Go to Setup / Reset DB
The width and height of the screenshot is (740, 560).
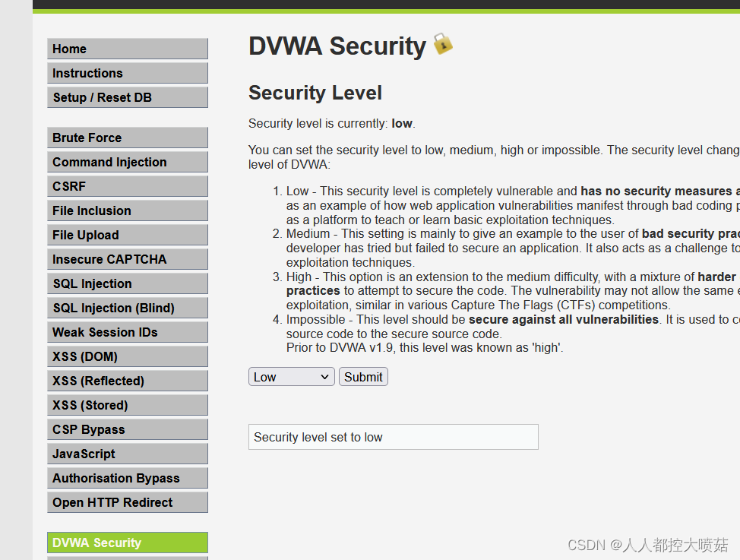[127, 97]
